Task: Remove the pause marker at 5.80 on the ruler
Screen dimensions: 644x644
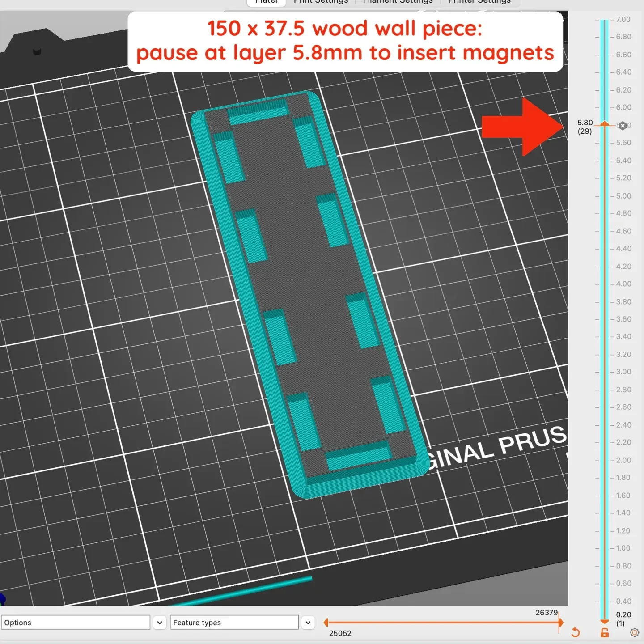Action: (623, 126)
